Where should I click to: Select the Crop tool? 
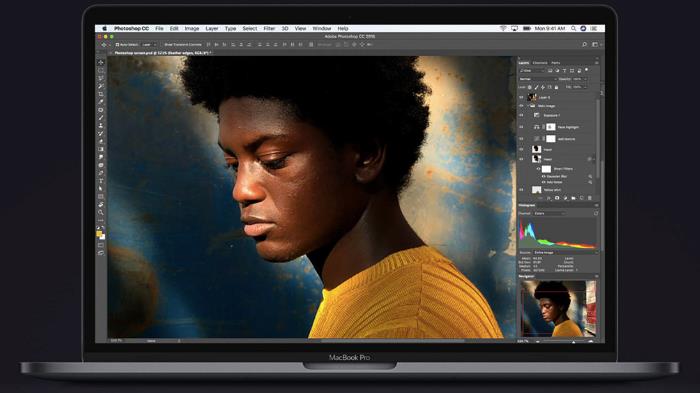tap(101, 94)
